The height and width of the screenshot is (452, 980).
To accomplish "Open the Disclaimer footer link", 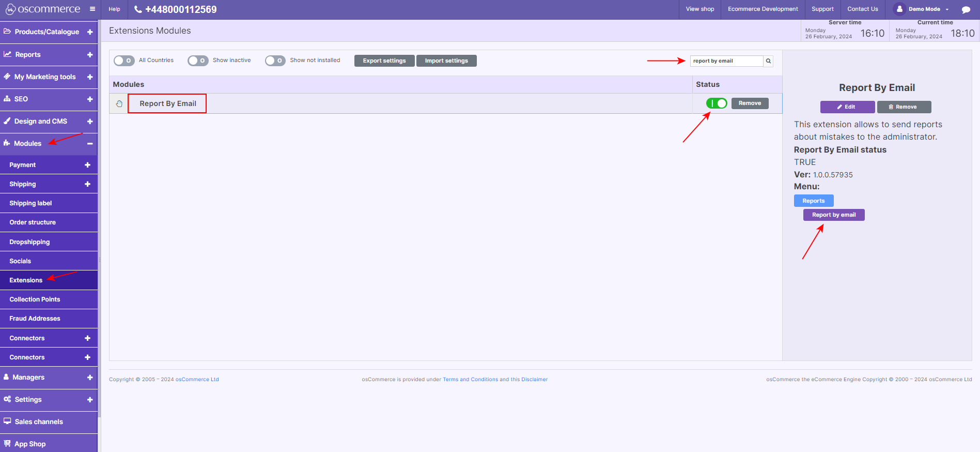I will point(535,380).
